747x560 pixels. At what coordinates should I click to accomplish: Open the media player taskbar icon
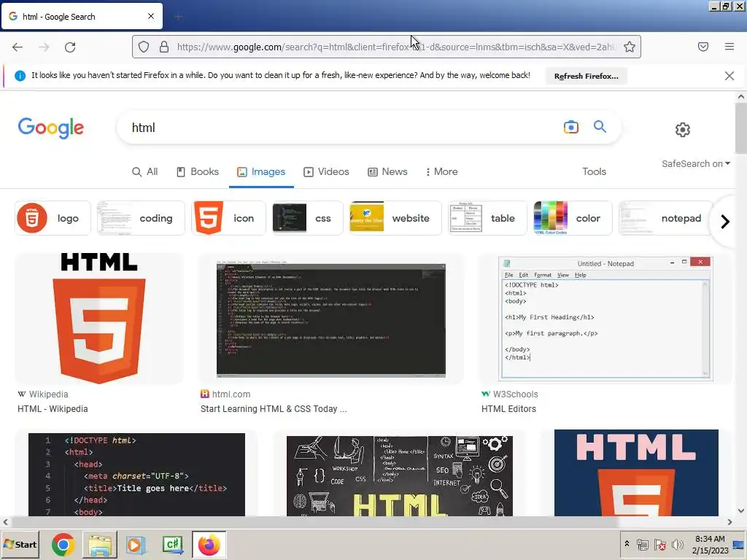(135, 544)
